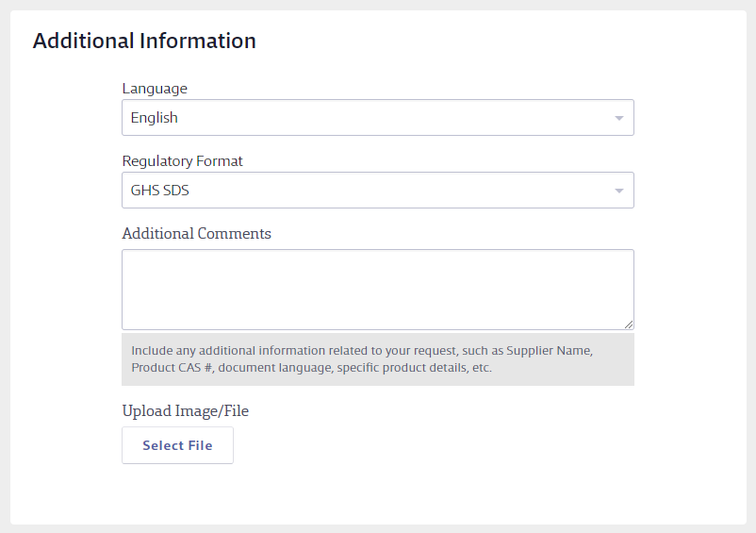Click the Language dropdown arrow icon
Image resolution: width=756 pixels, height=533 pixels.
(x=619, y=118)
